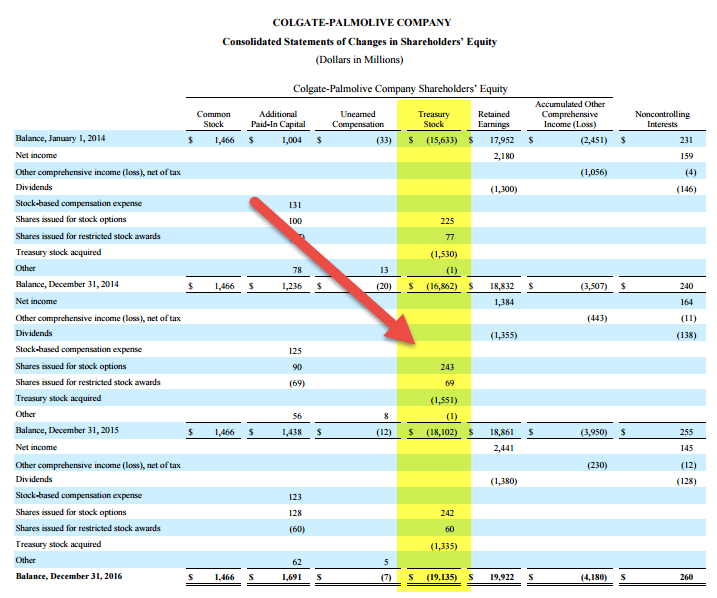717x598 pixels.
Task: Select the 13 unearned compensation value
Action: [384, 270]
